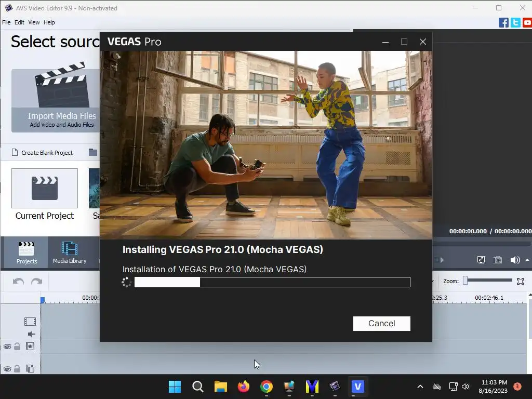Open AVS Video Editor taskbar icon
532x399 pixels.
coord(335,387)
